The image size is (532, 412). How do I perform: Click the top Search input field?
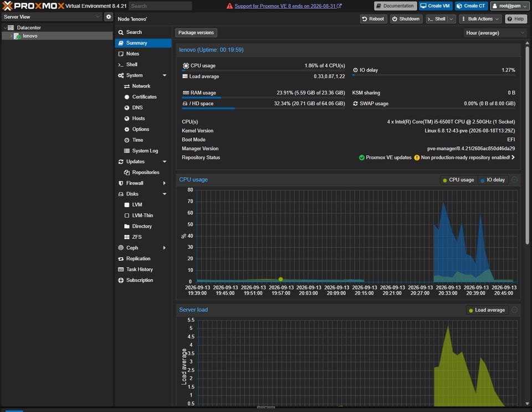pyautogui.click(x=160, y=6)
